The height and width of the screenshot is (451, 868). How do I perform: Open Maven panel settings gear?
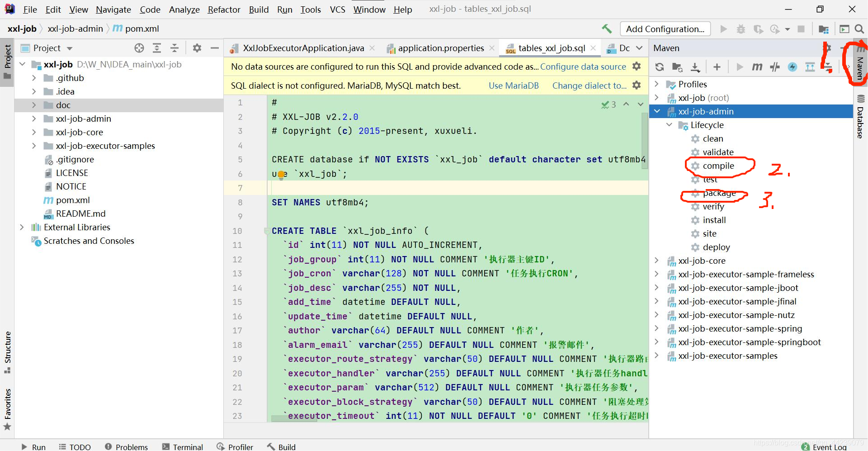827,48
